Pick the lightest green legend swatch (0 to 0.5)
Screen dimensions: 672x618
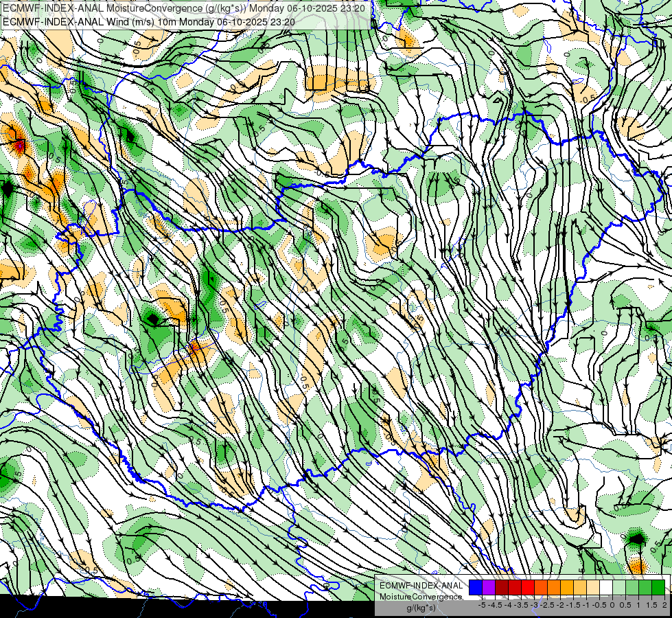pos(619,588)
